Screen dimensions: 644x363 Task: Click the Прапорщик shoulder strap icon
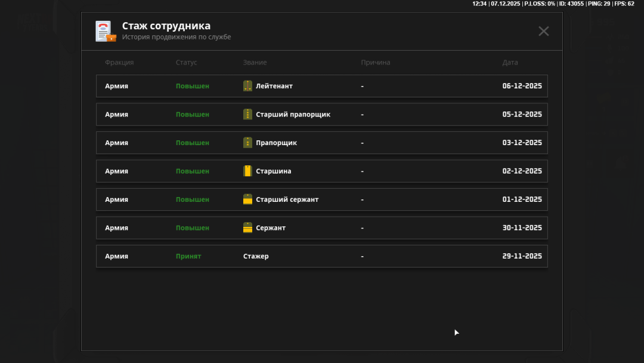coord(247,143)
